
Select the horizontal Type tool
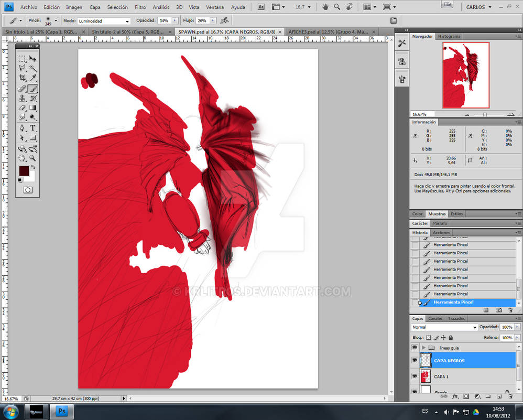coord(34,127)
